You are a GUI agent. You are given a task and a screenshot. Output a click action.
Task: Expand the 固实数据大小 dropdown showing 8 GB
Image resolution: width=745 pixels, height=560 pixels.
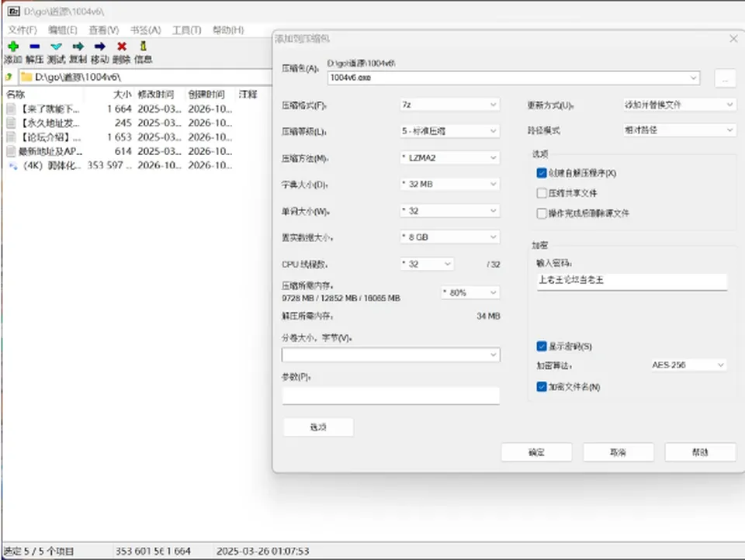(449, 237)
